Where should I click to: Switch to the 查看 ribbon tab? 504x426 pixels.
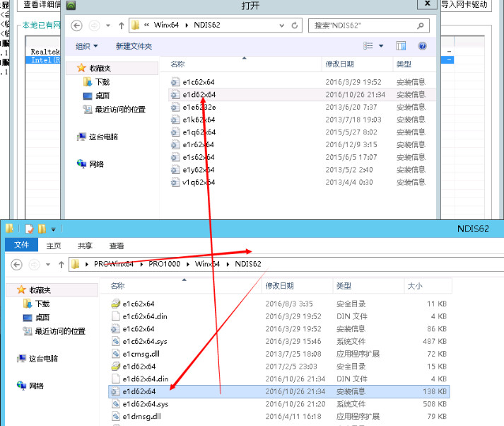(x=117, y=246)
